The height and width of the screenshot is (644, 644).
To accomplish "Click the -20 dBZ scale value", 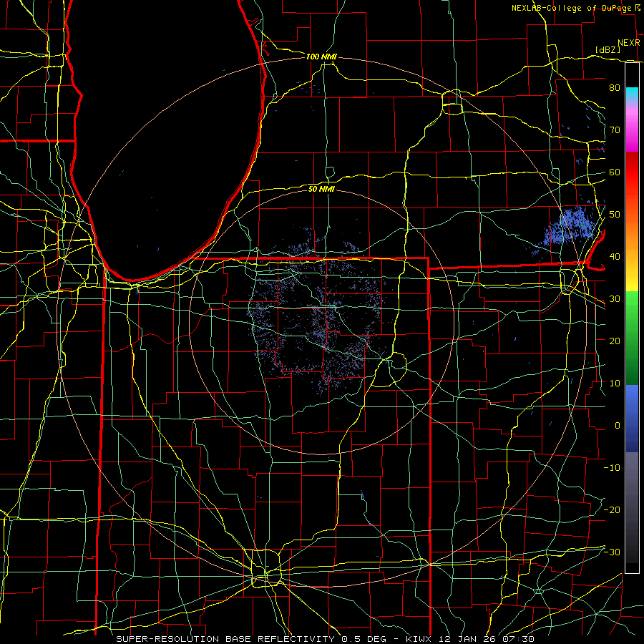I will click(x=612, y=509).
